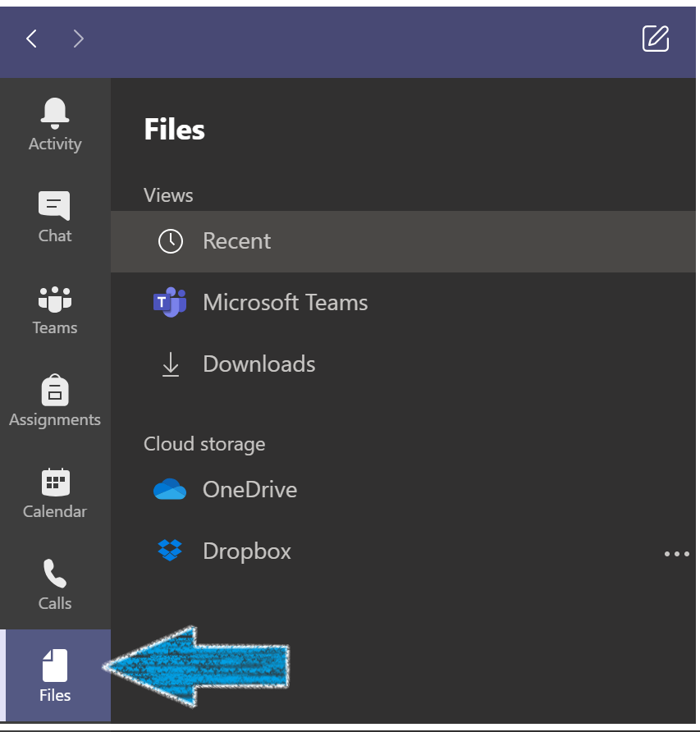Open Assignments from the sidebar
The width and height of the screenshot is (700, 732).
[55, 401]
